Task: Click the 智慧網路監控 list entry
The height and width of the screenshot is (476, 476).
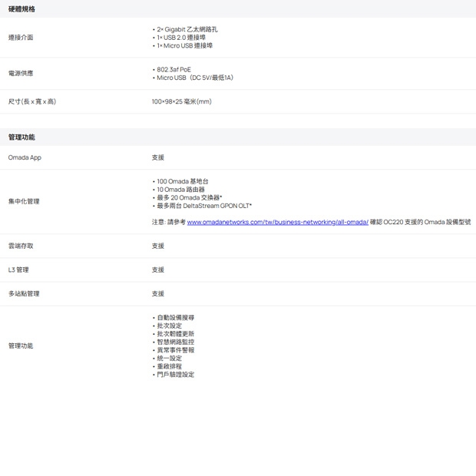Action: pyautogui.click(x=176, y=342)
